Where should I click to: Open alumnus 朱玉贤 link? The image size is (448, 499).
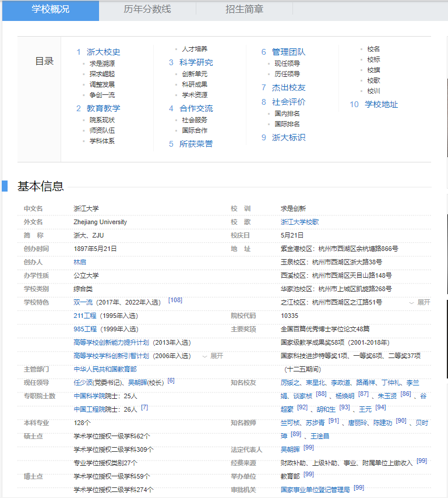click(x=387, y=396)
